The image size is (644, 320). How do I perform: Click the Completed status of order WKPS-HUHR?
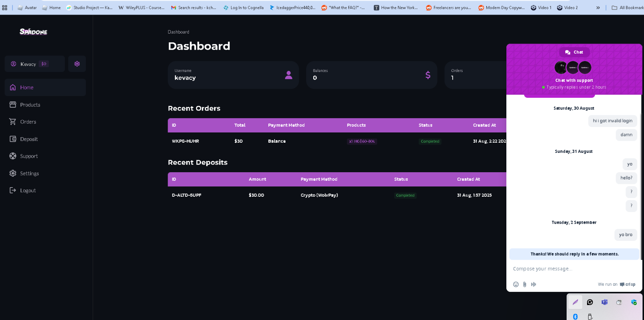click(x=430, y=141)
